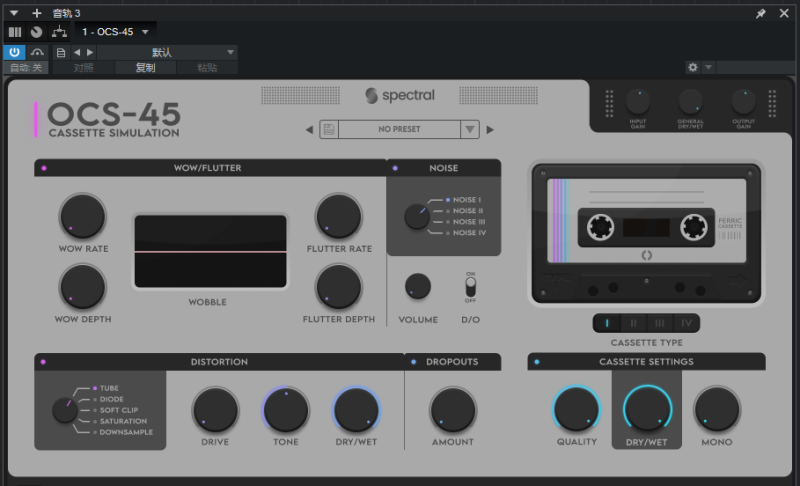Click the WOW DEPTH knob

(x=83, y=287)
